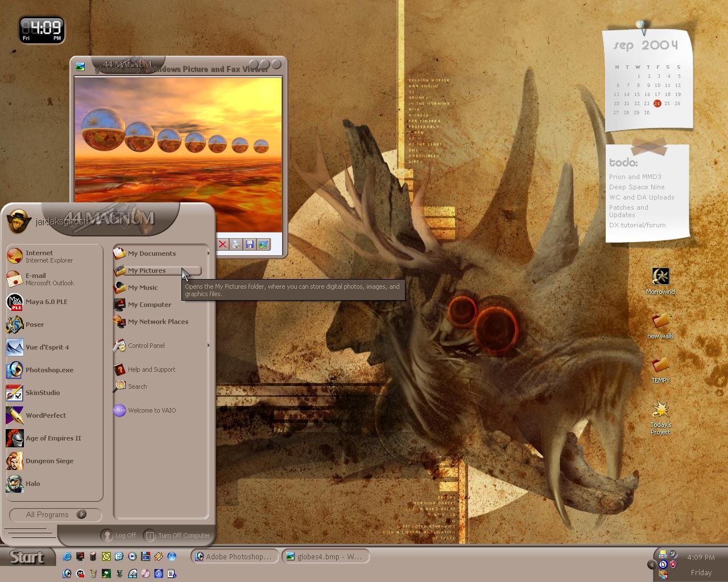This screenshot has height=582, width=728.
Task: Click the delete icon in Picture Viewer toolbar
Action: pos(222,244)
